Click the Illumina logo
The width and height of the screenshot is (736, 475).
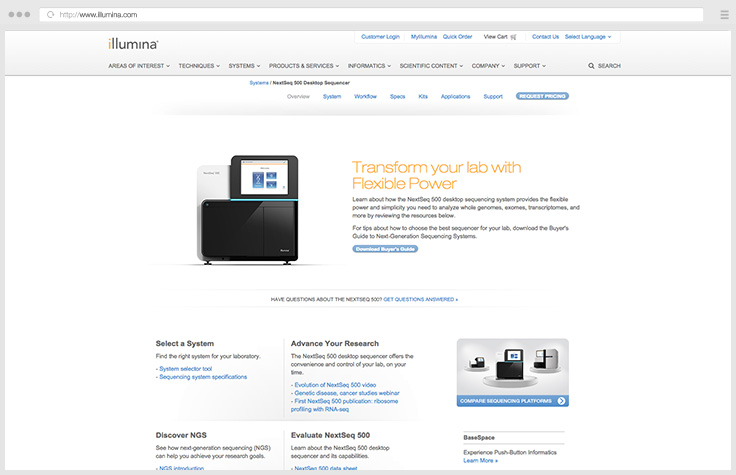click(x=133, y=44)
